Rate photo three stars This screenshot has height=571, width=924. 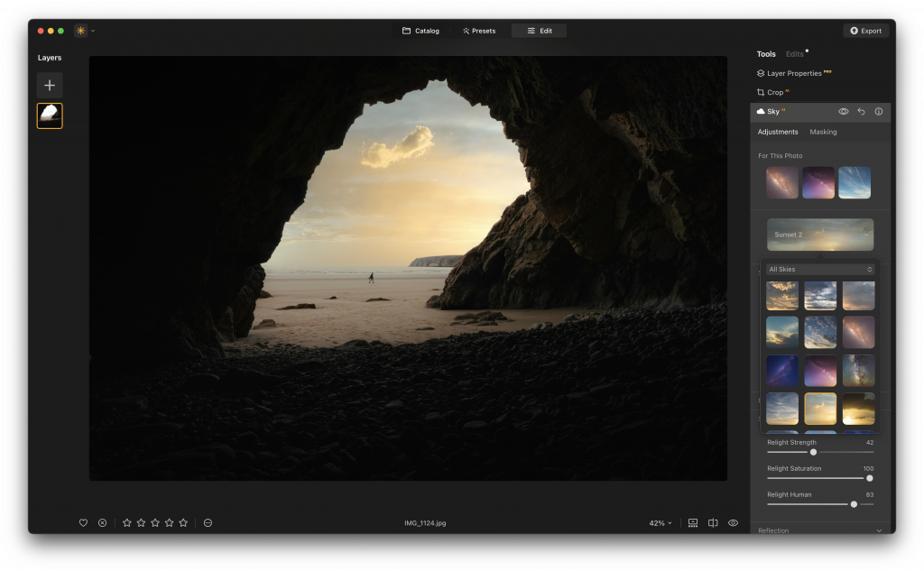click(x=155, y=522)
